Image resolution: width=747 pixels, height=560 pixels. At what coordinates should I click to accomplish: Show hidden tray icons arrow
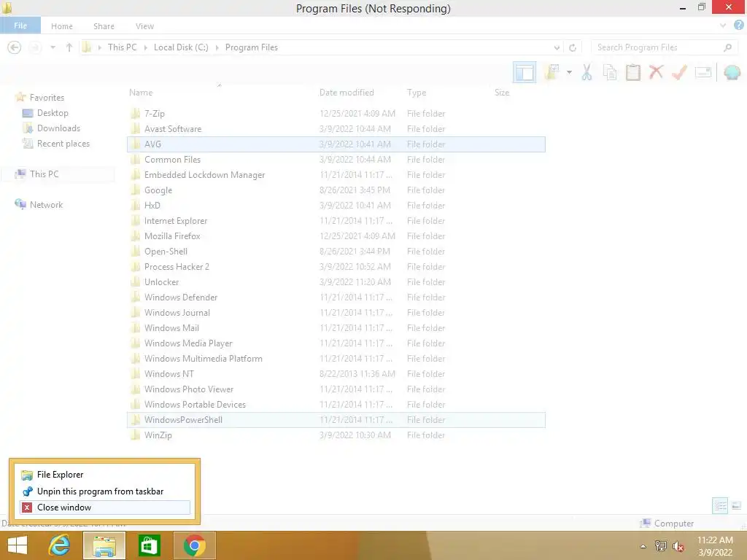[x=643, y=546]
